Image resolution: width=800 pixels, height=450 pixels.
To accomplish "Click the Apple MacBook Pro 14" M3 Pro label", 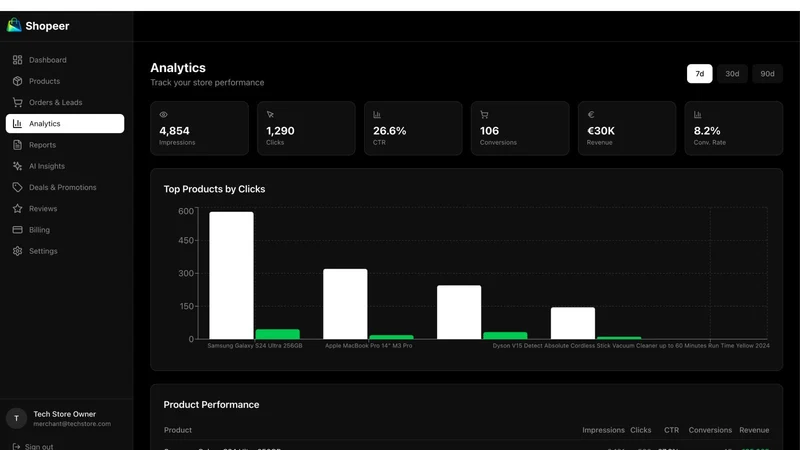I will click(x=368, y=346).
